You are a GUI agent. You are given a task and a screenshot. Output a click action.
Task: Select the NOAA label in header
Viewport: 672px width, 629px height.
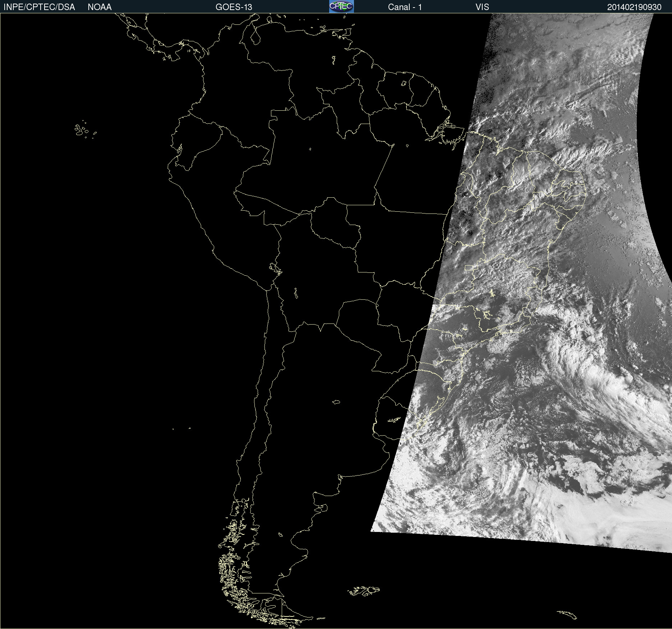[x=100, y=7]
